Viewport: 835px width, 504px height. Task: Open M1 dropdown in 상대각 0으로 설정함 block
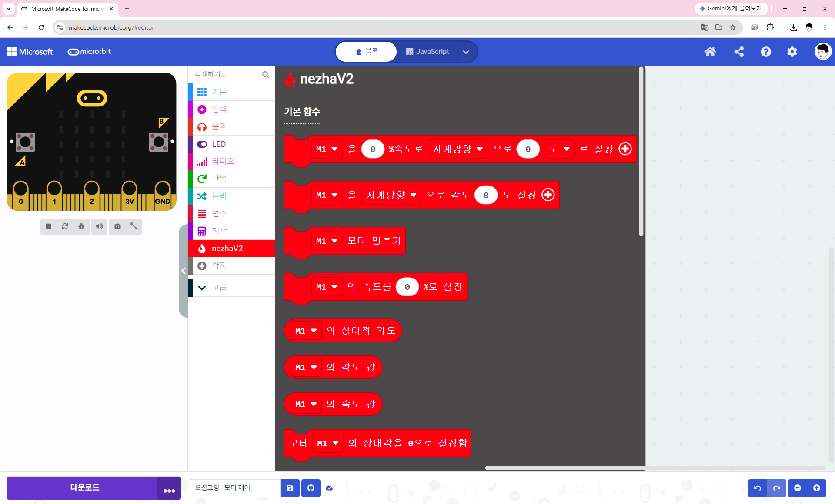click(x=328, y=443)
